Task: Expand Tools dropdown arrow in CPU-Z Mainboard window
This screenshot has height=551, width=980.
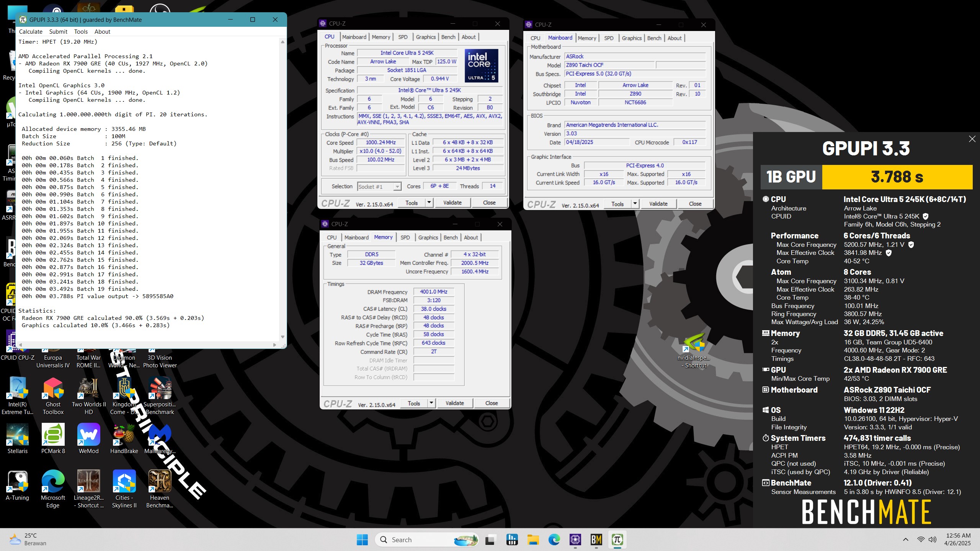Action: coord(635,204)
